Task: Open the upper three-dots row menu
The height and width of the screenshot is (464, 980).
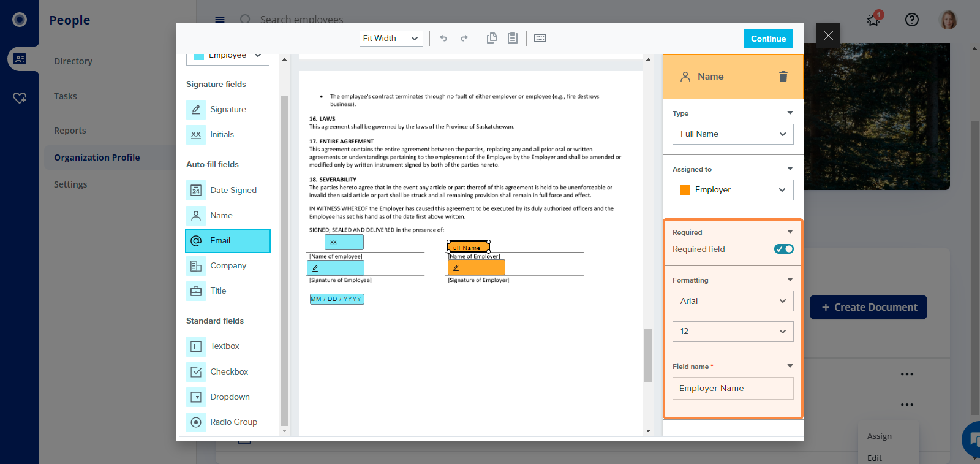Action: click(907, 374)
